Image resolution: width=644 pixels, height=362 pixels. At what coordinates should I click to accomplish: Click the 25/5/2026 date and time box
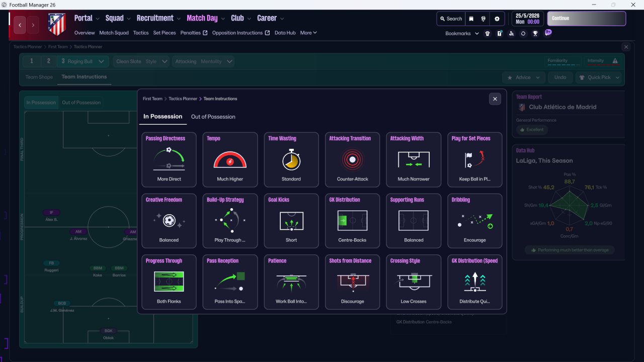tap(527, 19)
